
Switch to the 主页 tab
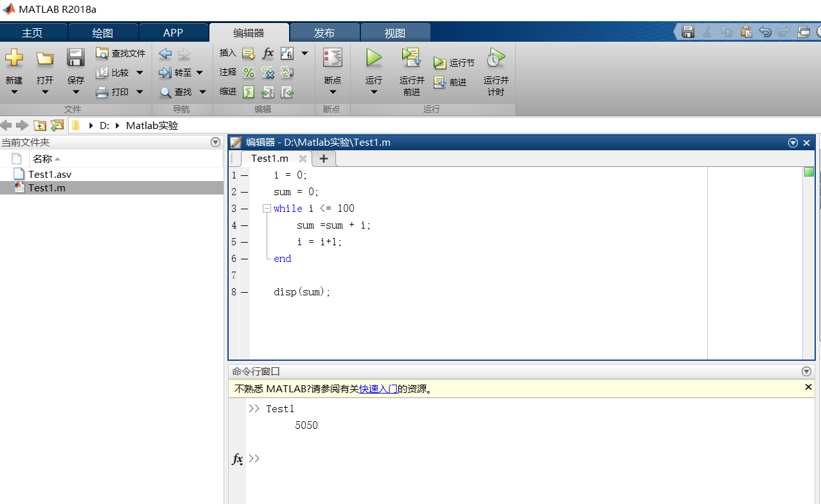[x=32, y=33]
